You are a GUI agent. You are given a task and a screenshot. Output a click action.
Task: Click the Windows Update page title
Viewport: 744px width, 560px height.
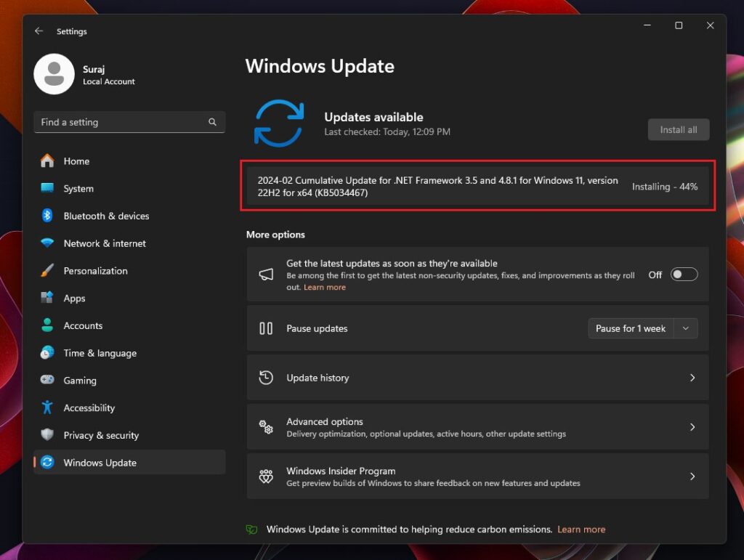pyautogui.click(x=320, y=66)
